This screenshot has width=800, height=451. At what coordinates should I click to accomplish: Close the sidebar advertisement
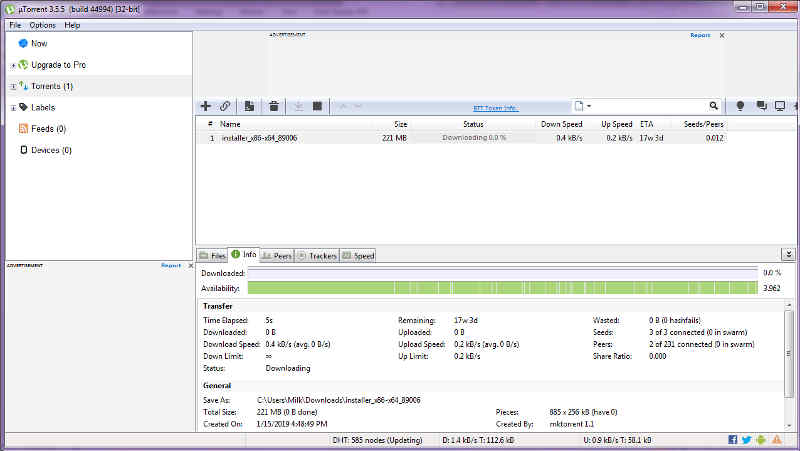tap(191, 265)
